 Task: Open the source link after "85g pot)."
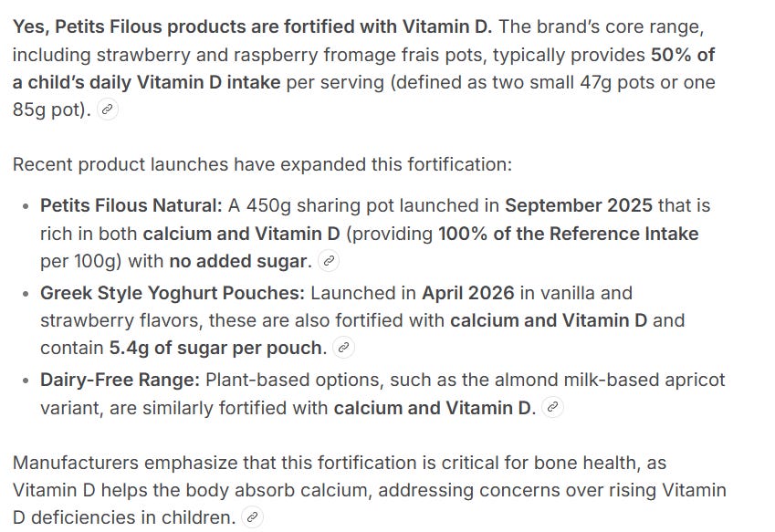(107, 110)
